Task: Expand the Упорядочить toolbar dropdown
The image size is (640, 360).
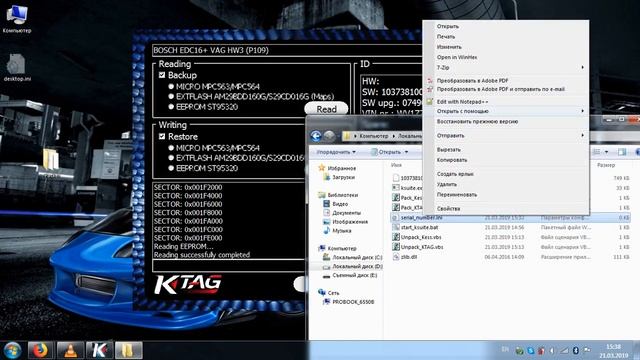Action: click(x=336, y=152)
